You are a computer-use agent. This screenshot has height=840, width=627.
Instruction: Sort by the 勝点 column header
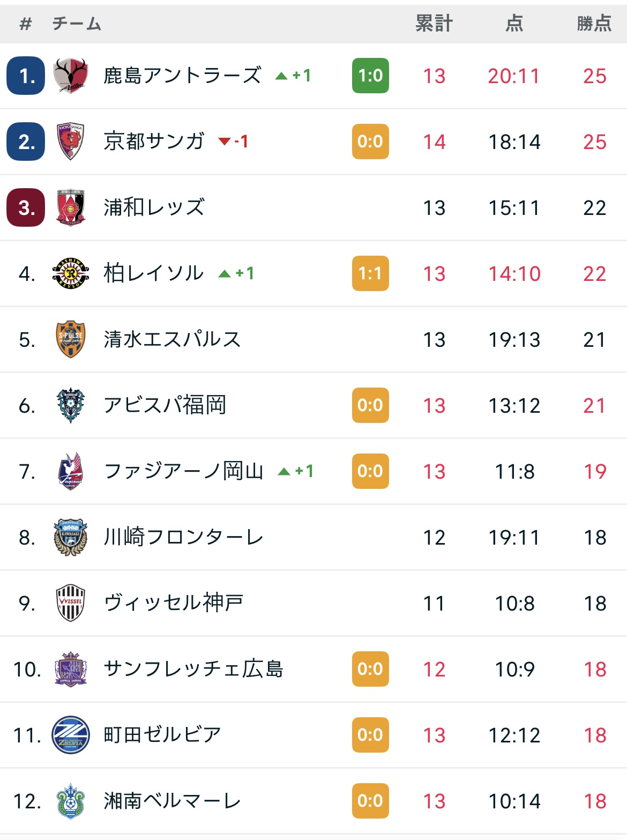594,24
